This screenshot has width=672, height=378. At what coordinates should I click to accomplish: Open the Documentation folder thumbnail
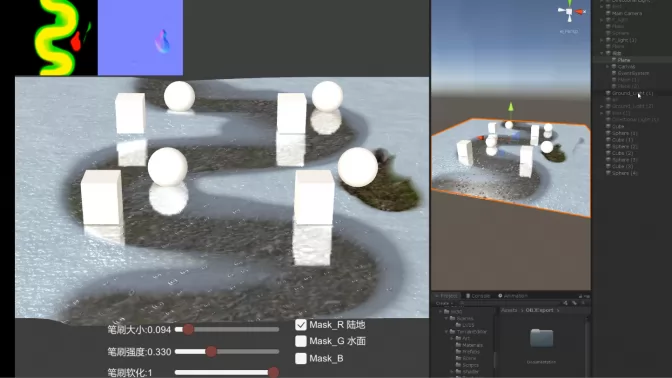[x=541, y=338]
